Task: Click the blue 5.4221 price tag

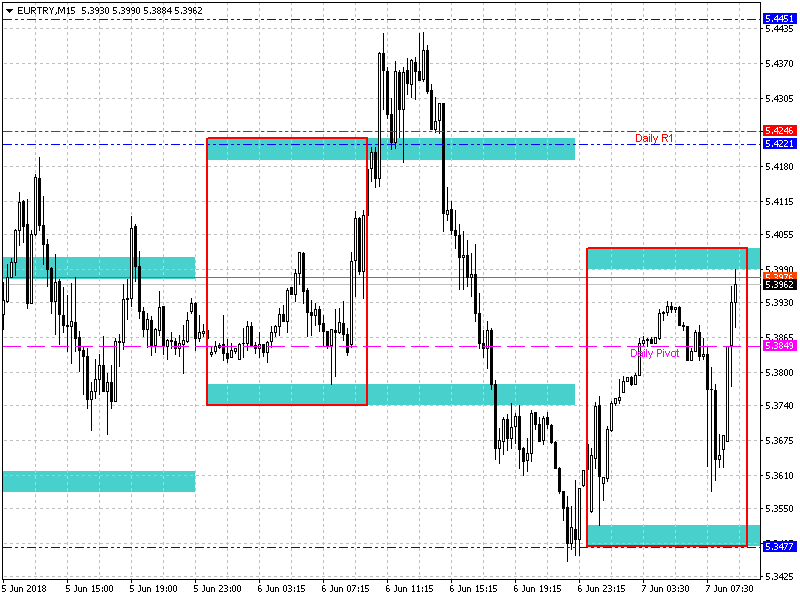Action: [779, 144]
